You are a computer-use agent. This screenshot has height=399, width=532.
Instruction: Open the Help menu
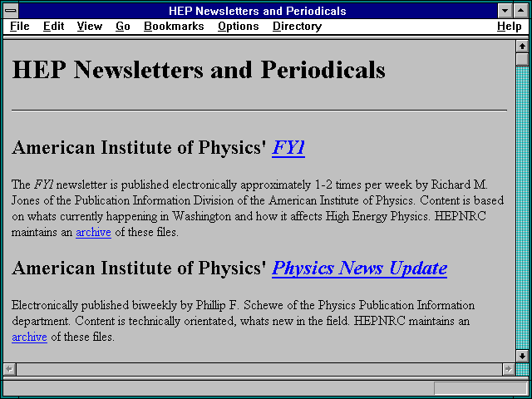(x=510, y=26)
